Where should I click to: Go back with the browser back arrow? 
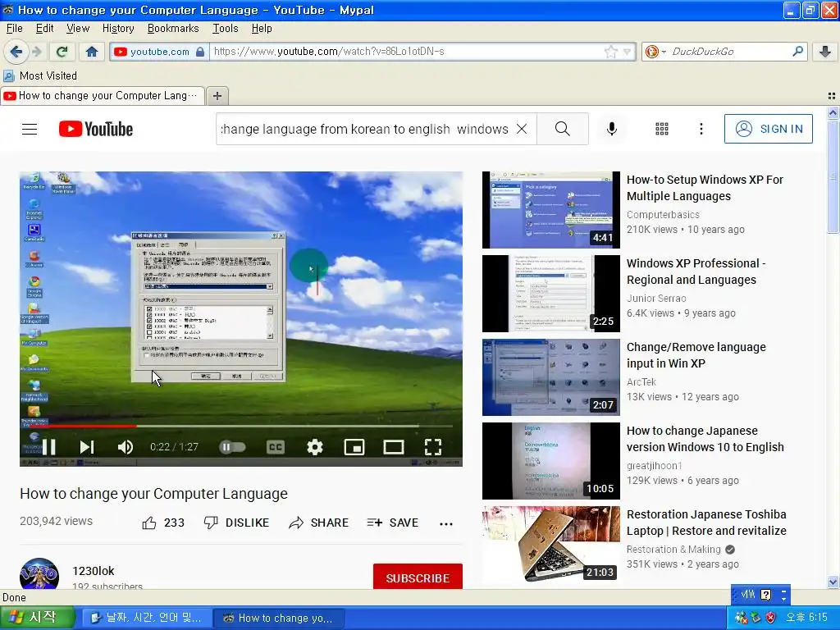coord(16,52)
